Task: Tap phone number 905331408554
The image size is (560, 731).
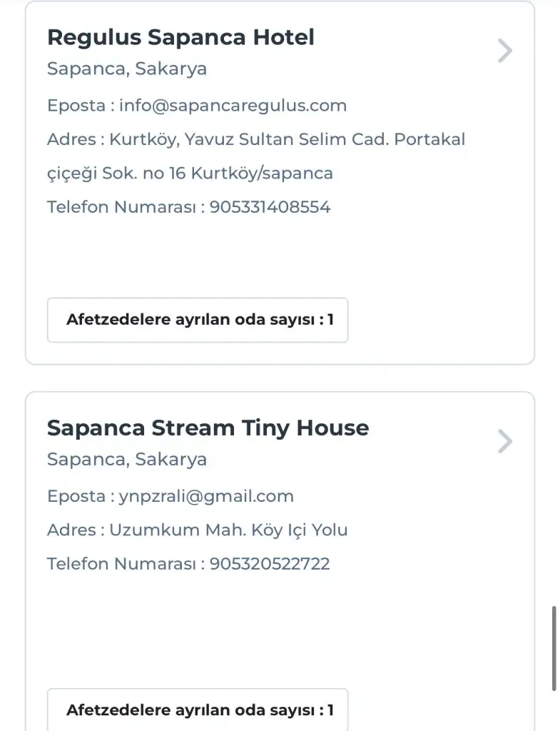Action: [270, 207]
